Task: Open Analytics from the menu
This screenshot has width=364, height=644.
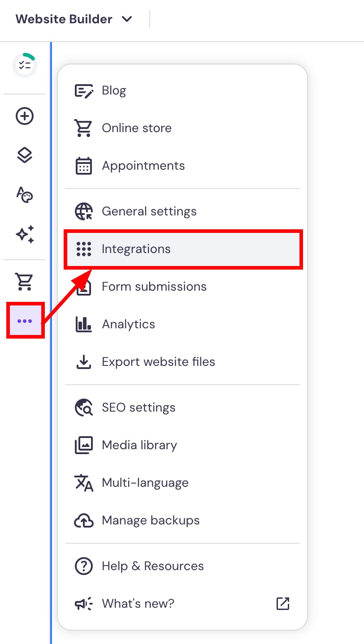Action: click(128, 324)
